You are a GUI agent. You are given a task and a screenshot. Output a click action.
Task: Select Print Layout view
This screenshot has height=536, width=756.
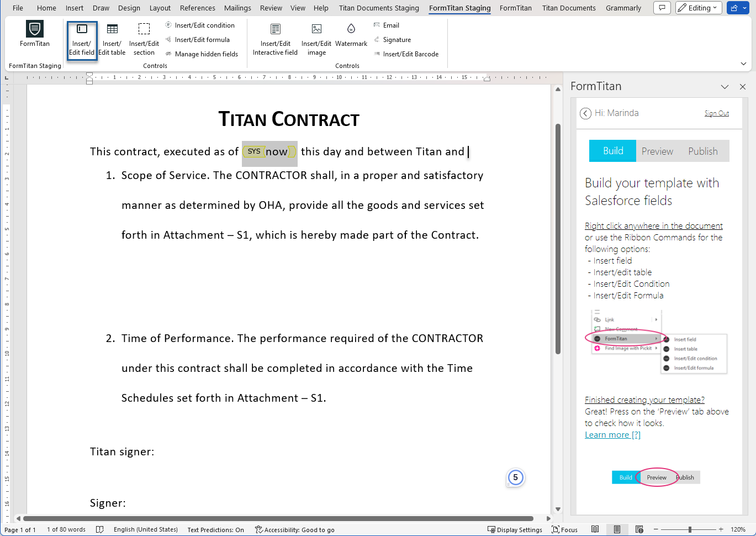coord(617,529)
